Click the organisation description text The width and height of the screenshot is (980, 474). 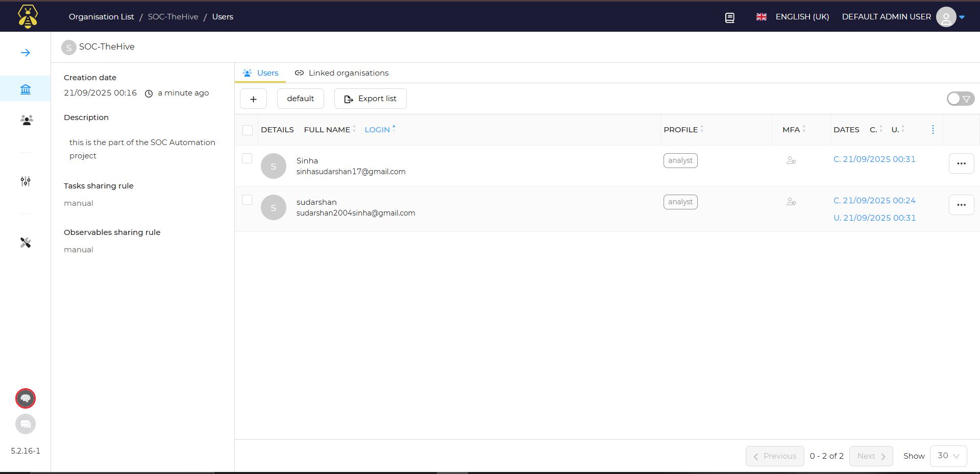tap(142, 149)
